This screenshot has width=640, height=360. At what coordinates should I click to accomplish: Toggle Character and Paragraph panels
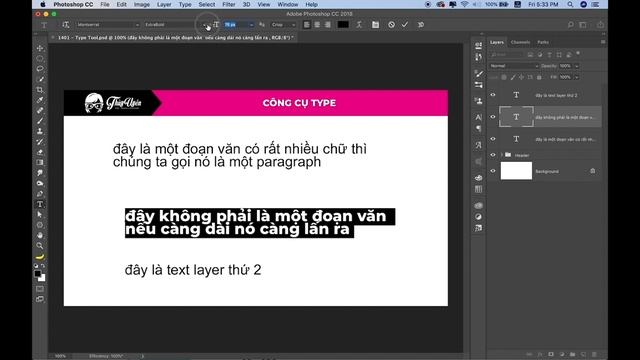tap(375, 25)
